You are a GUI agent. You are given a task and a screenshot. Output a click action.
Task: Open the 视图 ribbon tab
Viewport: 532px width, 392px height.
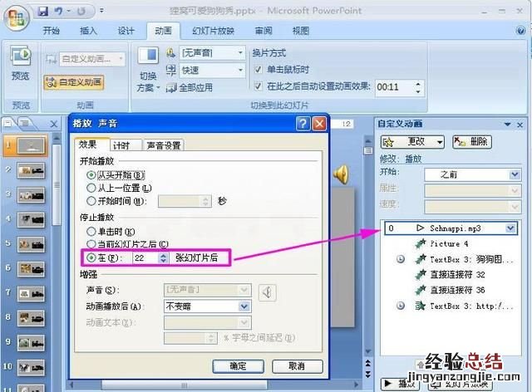pos(301,31)
